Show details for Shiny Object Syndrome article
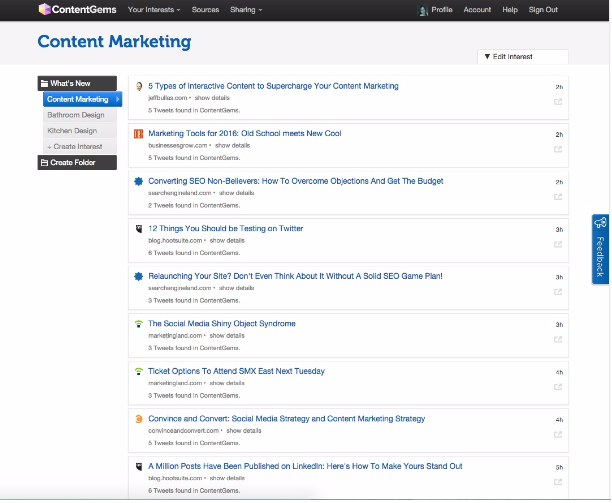This screenshot has height=503, width=612. (227, 336)
